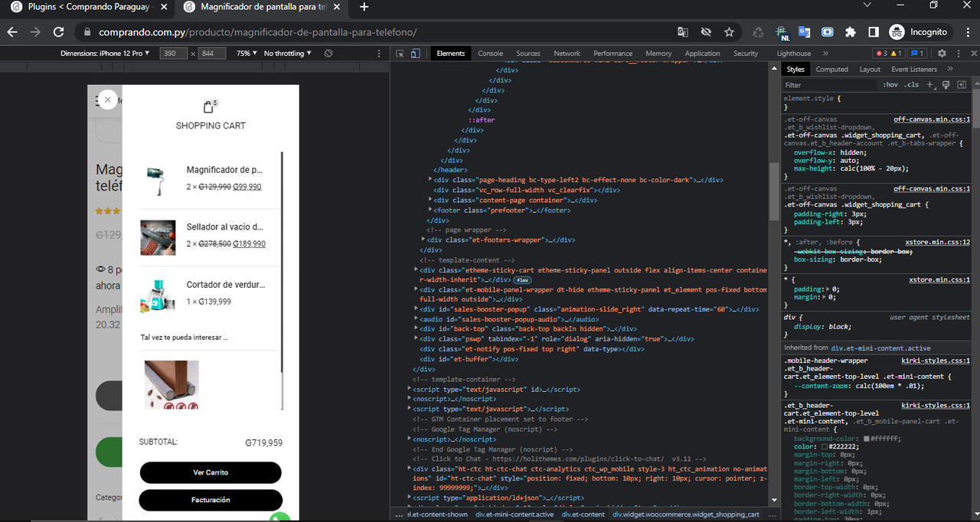980x522 pixels.
Task: Toggle the .cls element classes panel
Action: (x=912, y=85)
